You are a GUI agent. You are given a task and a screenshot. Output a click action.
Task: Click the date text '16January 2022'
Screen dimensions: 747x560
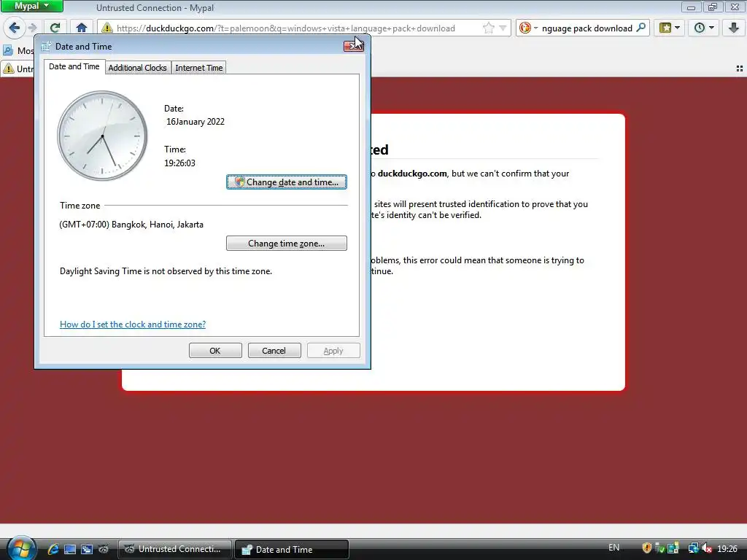[x=196, y=122]
